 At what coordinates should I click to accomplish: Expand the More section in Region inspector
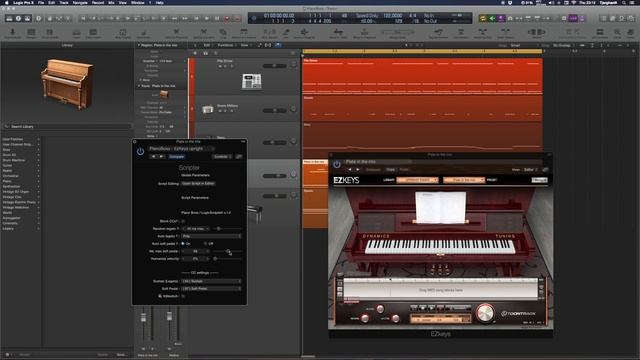[x=141, y=80]
